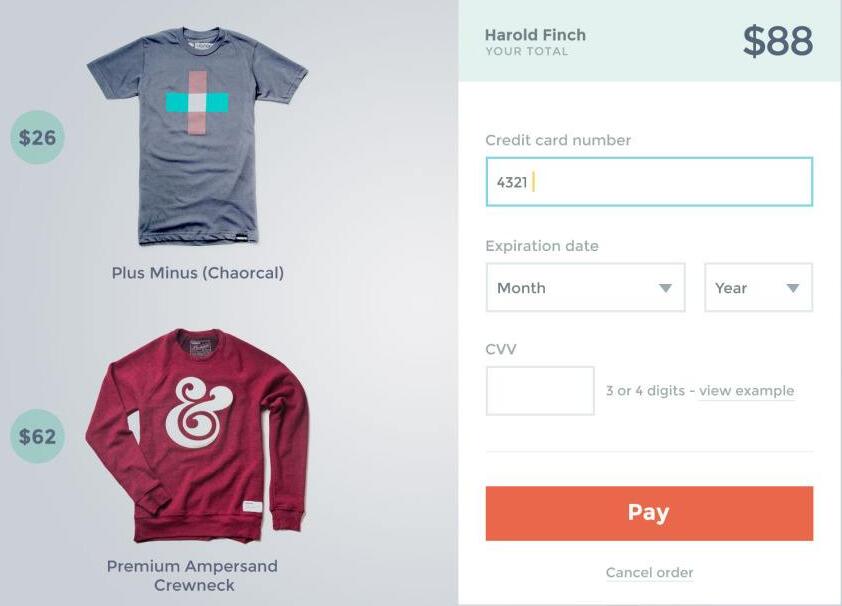Click the $88 total amount
842x606 pixels.
pyautogui.click(x=777, y=42)
